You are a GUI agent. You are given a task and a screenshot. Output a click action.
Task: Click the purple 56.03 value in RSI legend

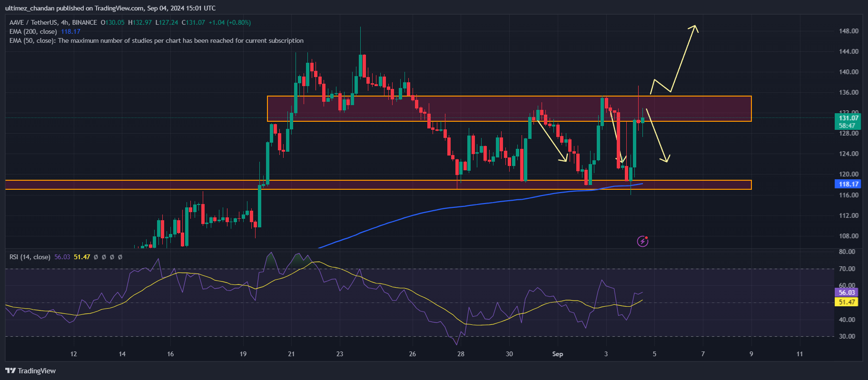pyautogui.click(x=62, y=257)
